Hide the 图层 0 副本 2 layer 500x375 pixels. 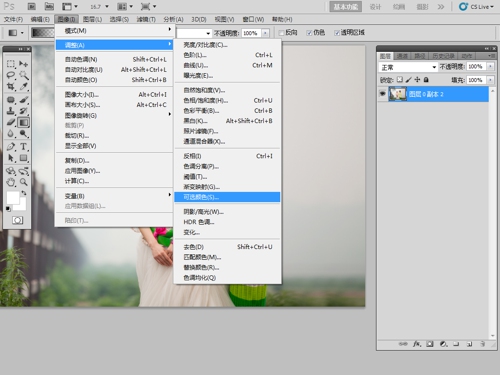[382, 94]
